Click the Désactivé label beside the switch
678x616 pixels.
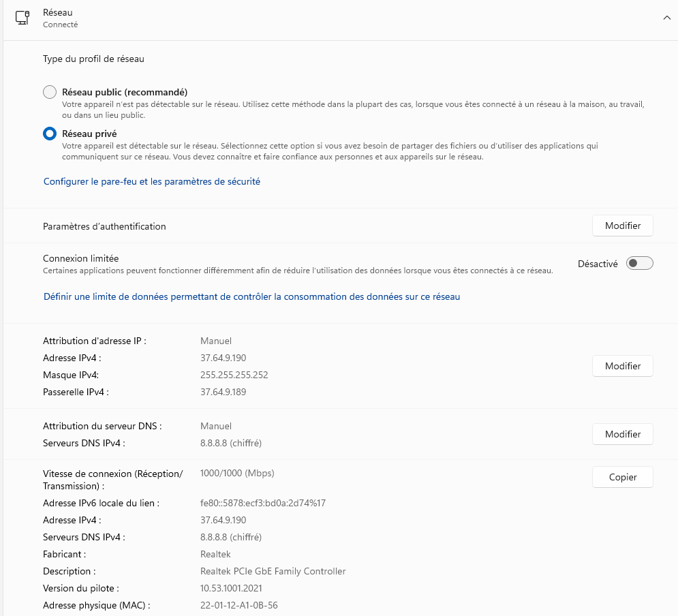[598, 264]
